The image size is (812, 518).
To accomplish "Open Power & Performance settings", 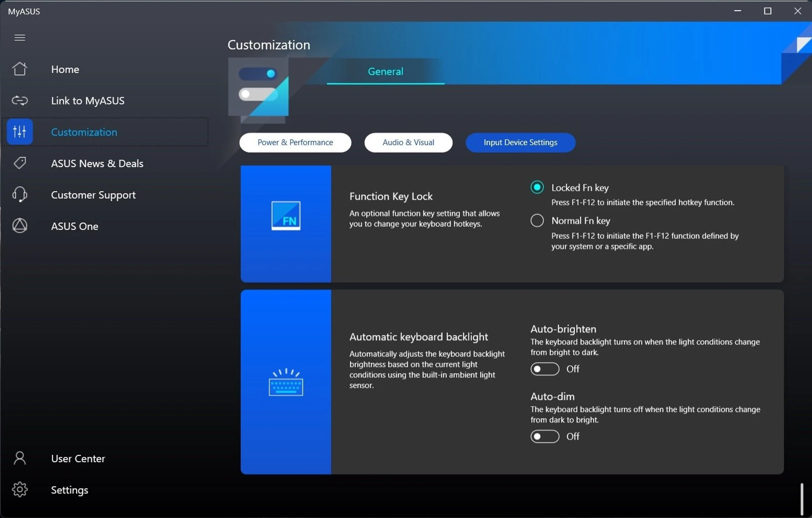I will coord(295,143).
